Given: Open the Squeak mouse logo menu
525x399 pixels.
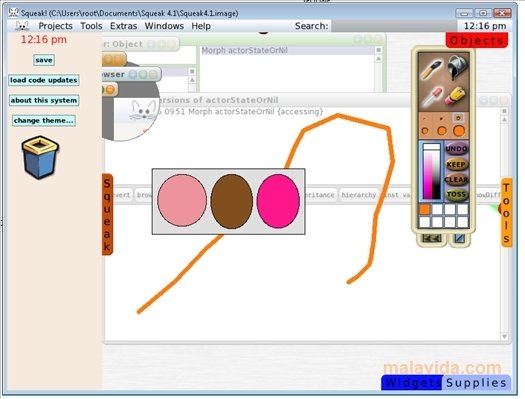Looking at the screenshot, I should click(22, 26).
